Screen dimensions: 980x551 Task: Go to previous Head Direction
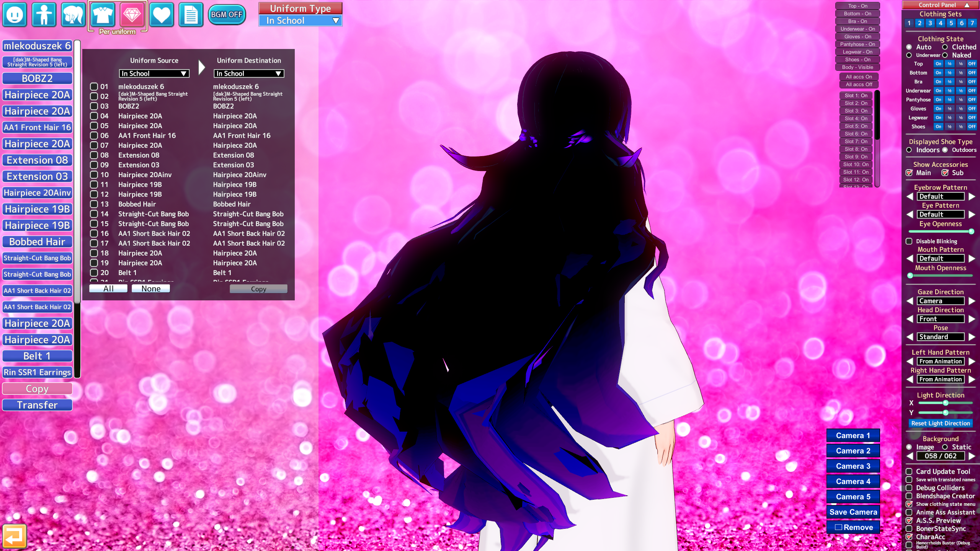coord(910,319)
